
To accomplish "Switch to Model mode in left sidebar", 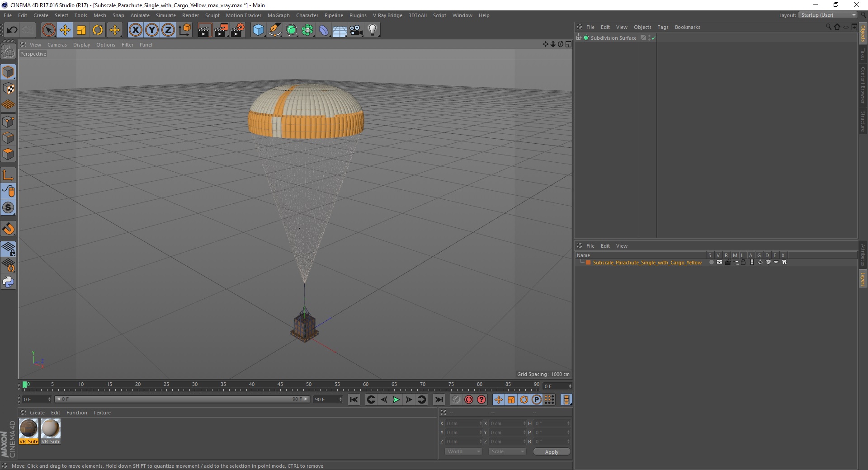I will coord(8,72).
